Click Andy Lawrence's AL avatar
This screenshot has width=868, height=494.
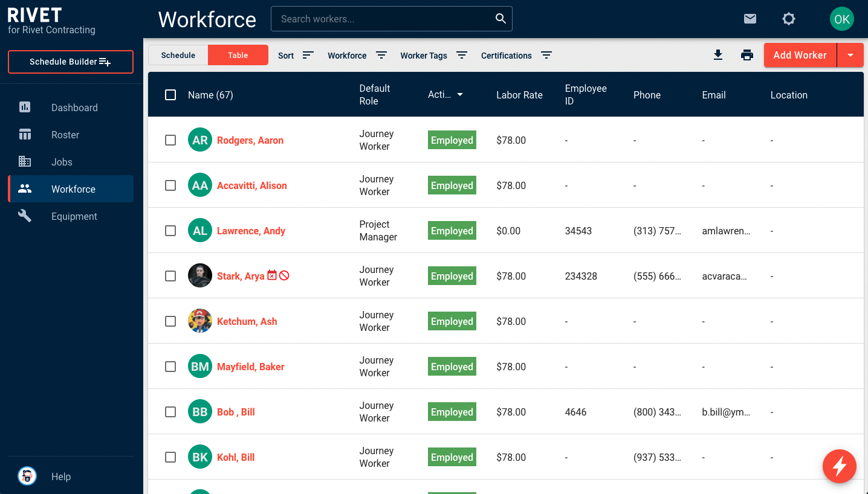200,231
